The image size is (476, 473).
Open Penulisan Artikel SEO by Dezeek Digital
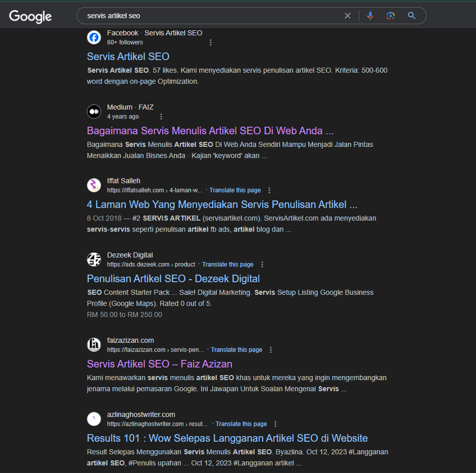(173, 279)
